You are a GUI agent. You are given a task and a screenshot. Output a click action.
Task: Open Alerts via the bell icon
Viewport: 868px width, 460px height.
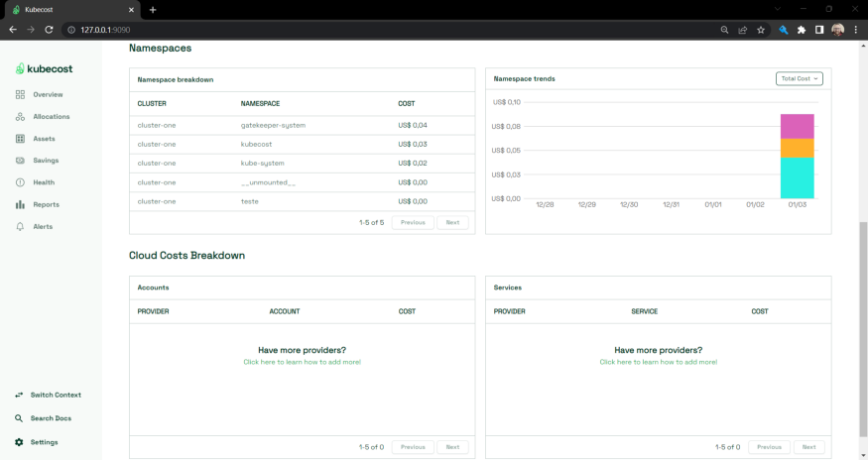pos(20,227)
